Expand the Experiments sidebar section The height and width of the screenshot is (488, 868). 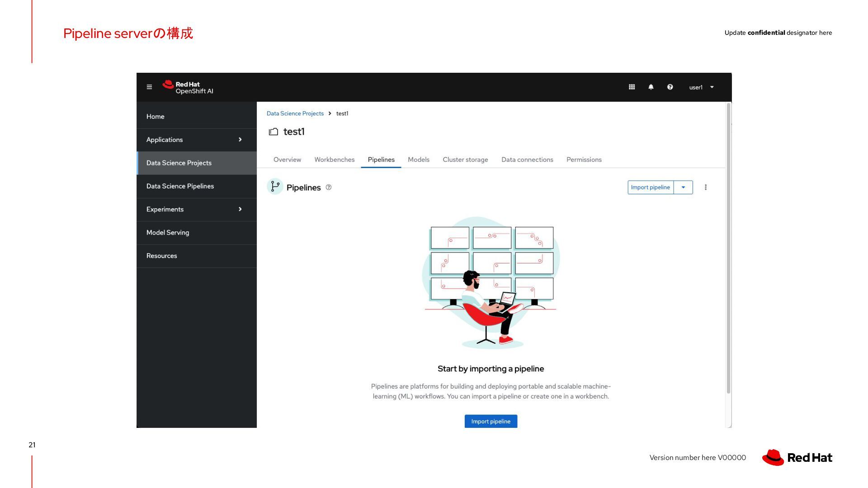pos(197,209)
